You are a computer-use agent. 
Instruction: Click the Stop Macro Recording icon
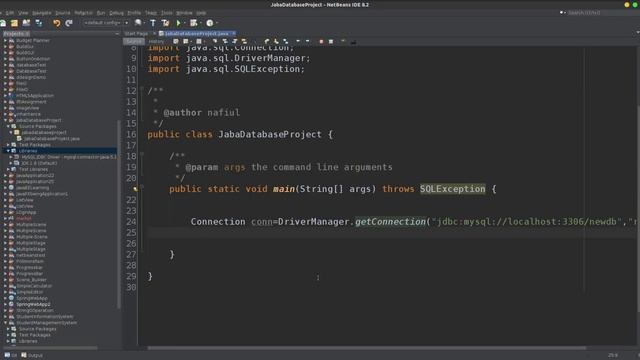(331, 41)
